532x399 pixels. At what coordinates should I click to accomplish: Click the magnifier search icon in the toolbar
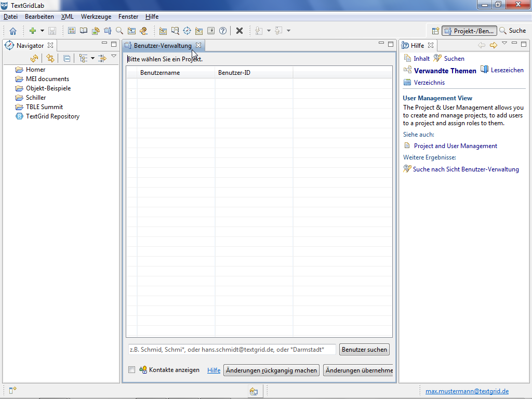point(119,31)
